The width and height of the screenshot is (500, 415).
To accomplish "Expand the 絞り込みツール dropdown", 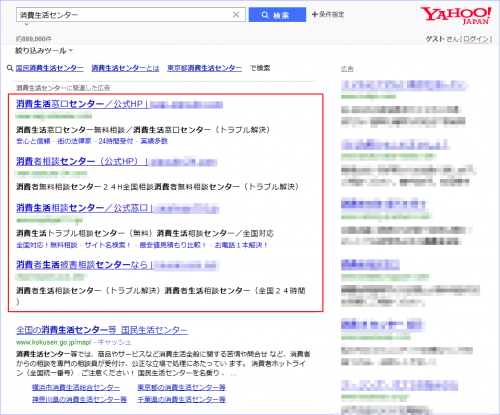I will pyautogui.click(x=44, y=51).
